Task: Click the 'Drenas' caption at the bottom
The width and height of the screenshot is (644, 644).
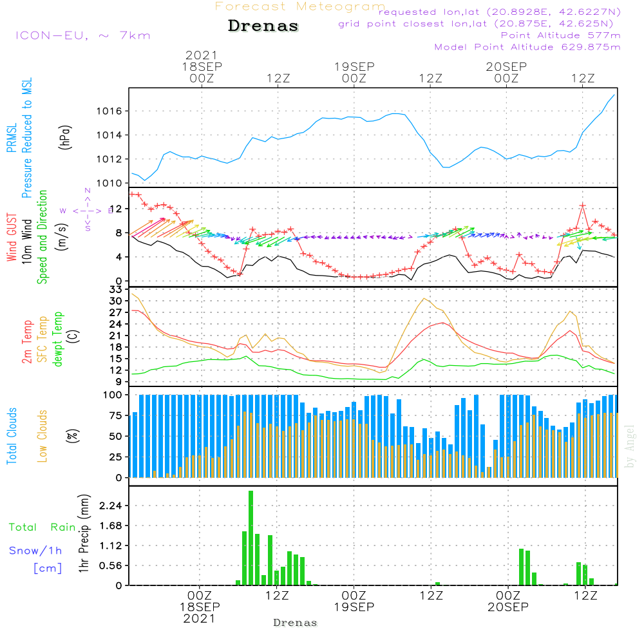Action: [296, 623]
